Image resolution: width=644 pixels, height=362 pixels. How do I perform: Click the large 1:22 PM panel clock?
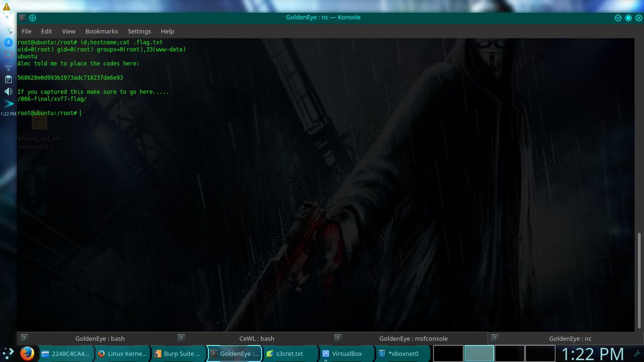592,354
